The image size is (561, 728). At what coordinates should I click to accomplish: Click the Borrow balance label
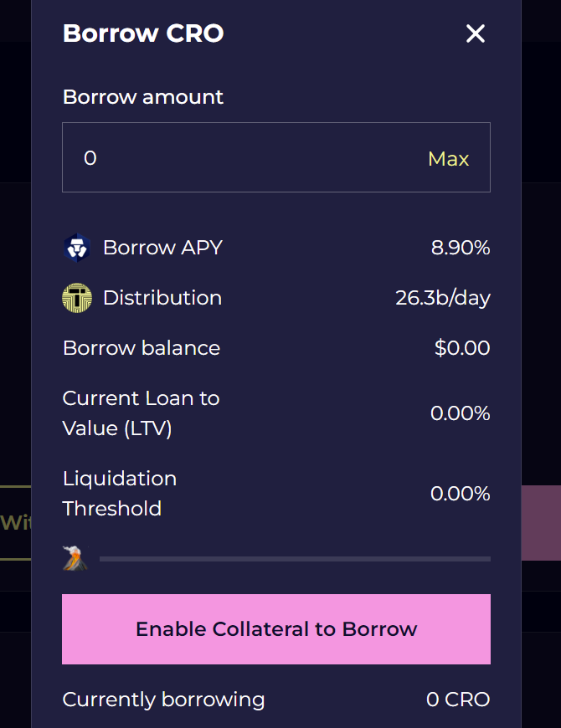tap(142, 348)
